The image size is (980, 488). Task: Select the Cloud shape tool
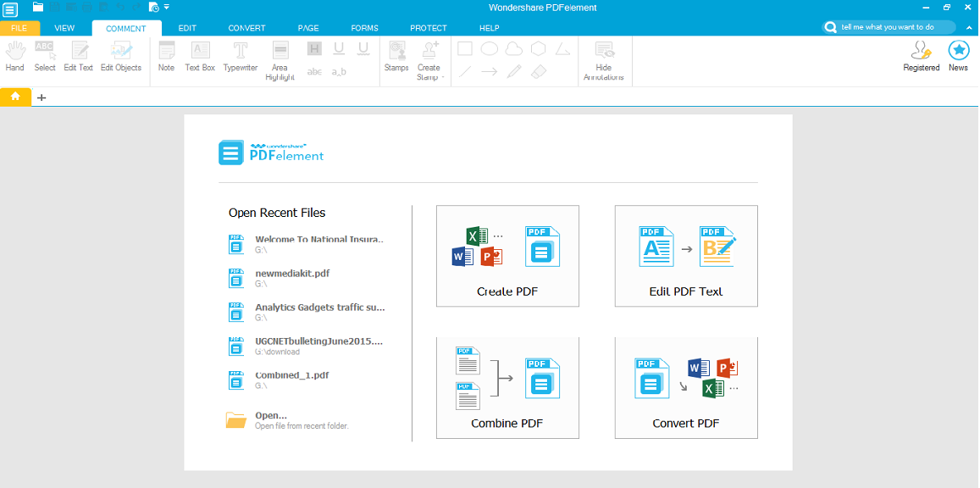(514, 49)
